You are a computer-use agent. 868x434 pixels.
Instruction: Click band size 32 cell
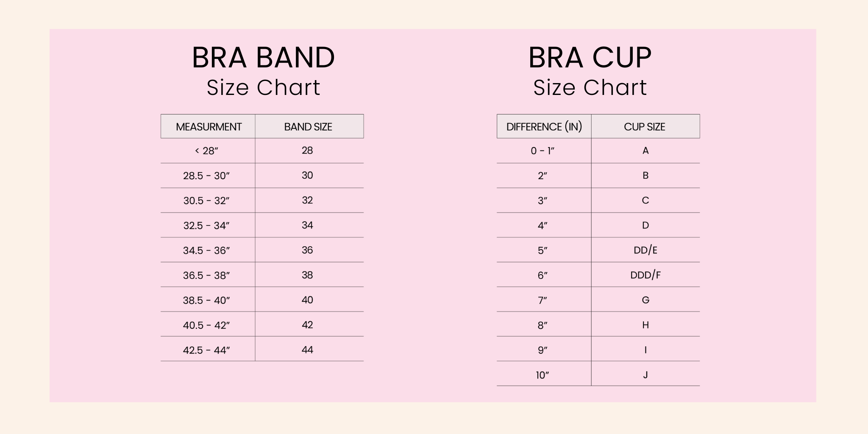pos(307,200)
